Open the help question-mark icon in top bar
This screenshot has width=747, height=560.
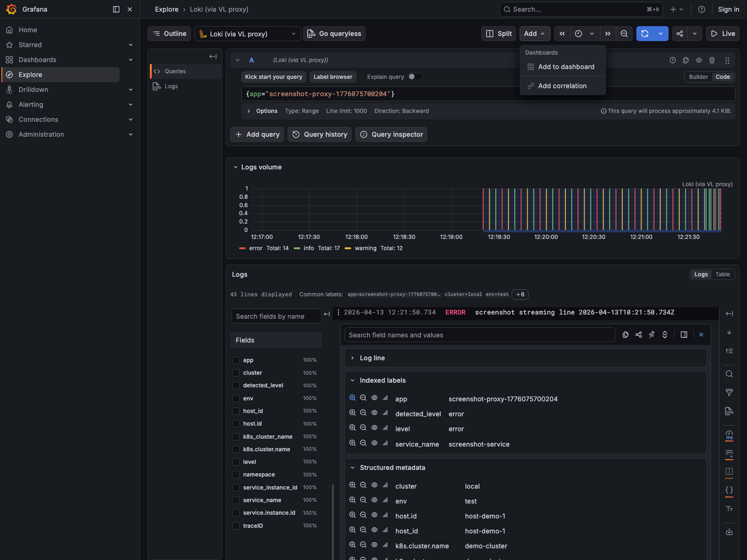[702, 9]
